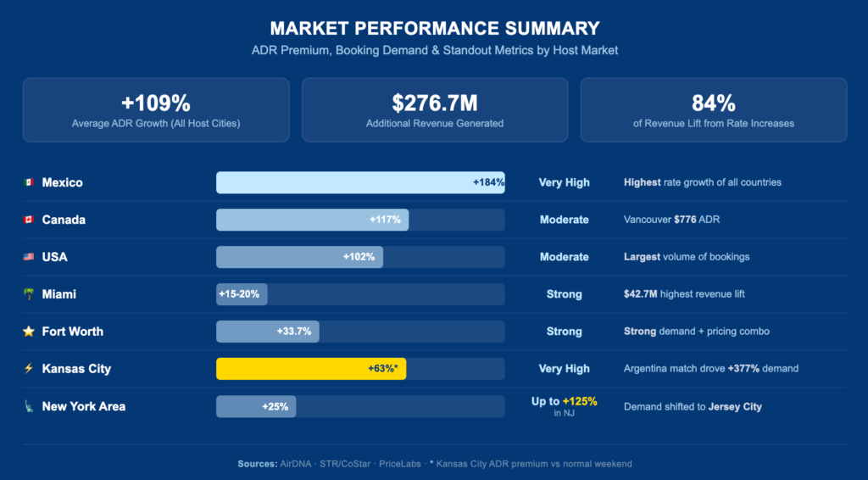Click the Miami +15-20% bar
The image size is (868, 480).
click(x=242, y=294)
